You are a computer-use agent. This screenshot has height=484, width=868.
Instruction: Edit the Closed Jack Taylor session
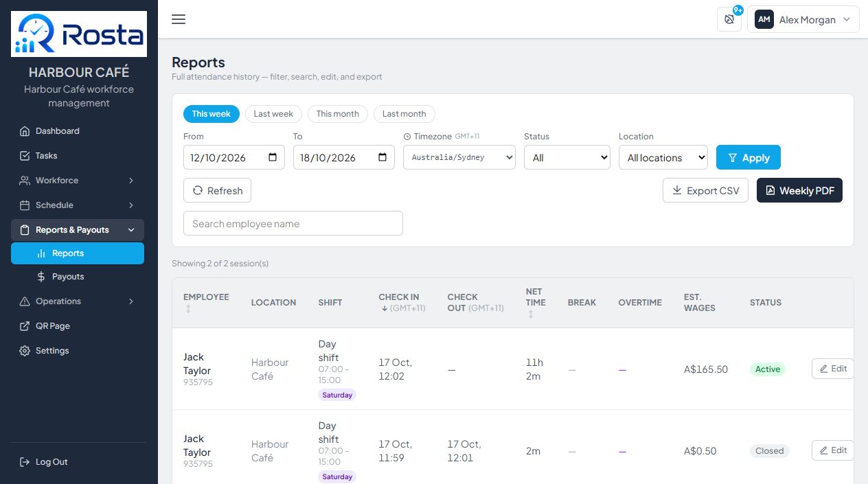tap(832, 450)
